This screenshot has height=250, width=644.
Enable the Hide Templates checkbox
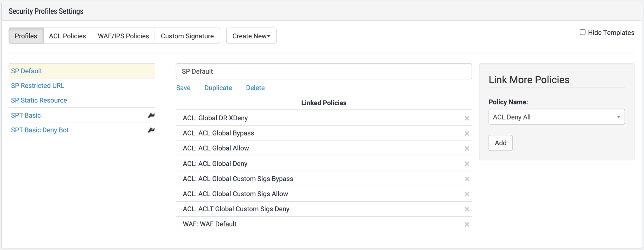[x=583, y=32]
